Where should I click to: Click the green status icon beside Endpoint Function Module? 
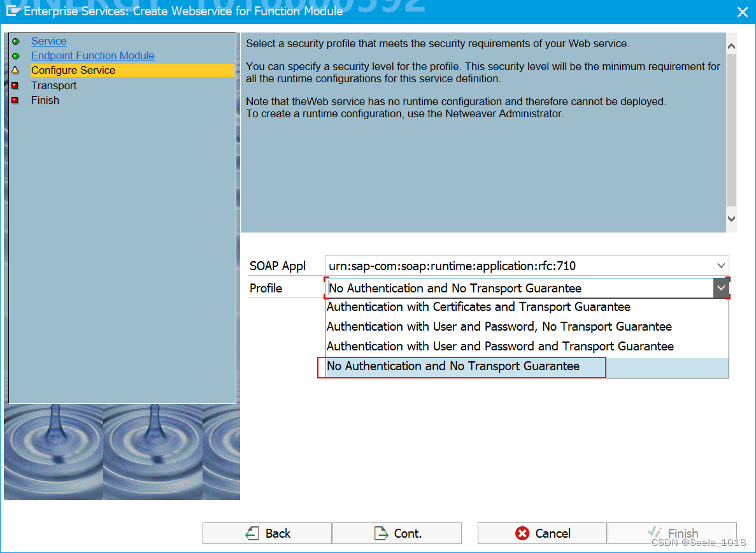pyautogui.click(x=17, y=55)
